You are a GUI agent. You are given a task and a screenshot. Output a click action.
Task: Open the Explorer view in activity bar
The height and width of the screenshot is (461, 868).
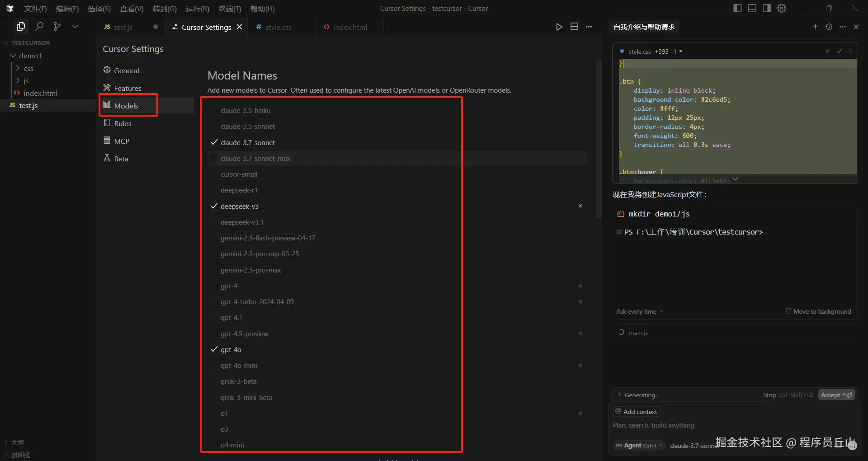(x=21, y=27)
